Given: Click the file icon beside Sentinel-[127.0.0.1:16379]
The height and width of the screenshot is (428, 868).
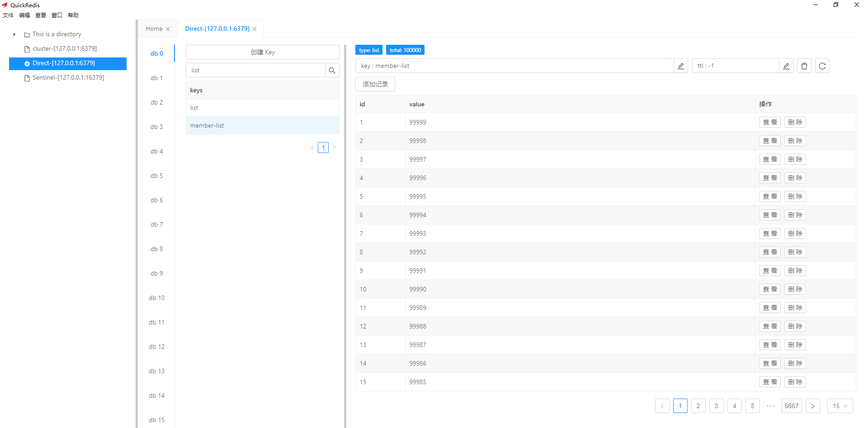Looking at the screenshot, I should pos(27,77).
